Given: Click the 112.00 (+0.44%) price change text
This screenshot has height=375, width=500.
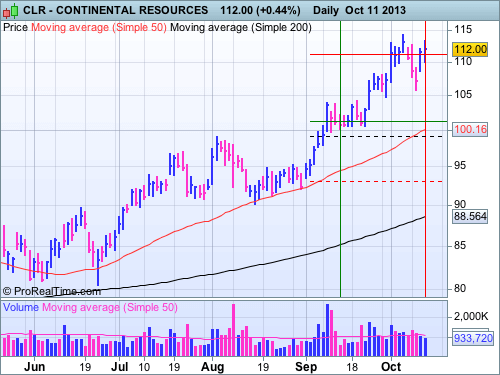Looking at the screenshot, I should click(x=260, y=10).
